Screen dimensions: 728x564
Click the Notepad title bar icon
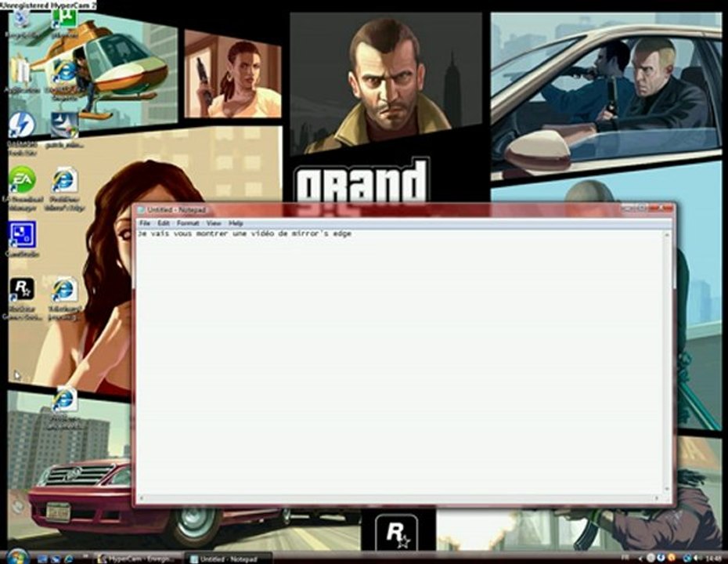141,210
